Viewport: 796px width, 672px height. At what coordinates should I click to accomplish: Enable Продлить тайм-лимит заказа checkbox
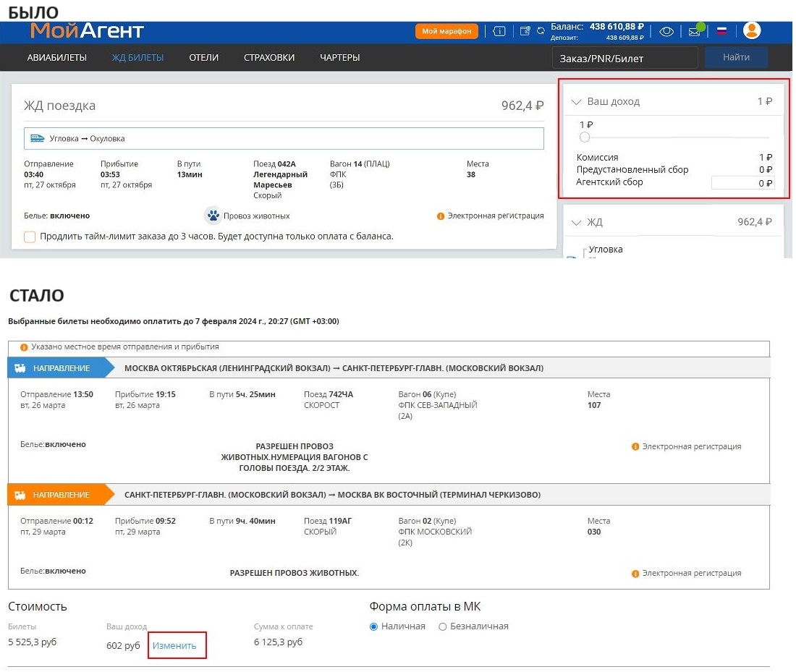(30, 237)
